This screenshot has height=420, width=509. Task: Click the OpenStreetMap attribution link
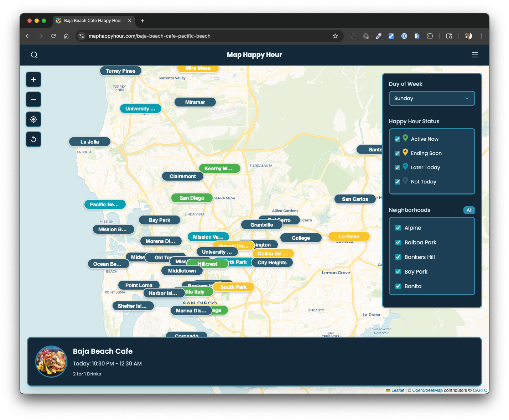[427, 390]
